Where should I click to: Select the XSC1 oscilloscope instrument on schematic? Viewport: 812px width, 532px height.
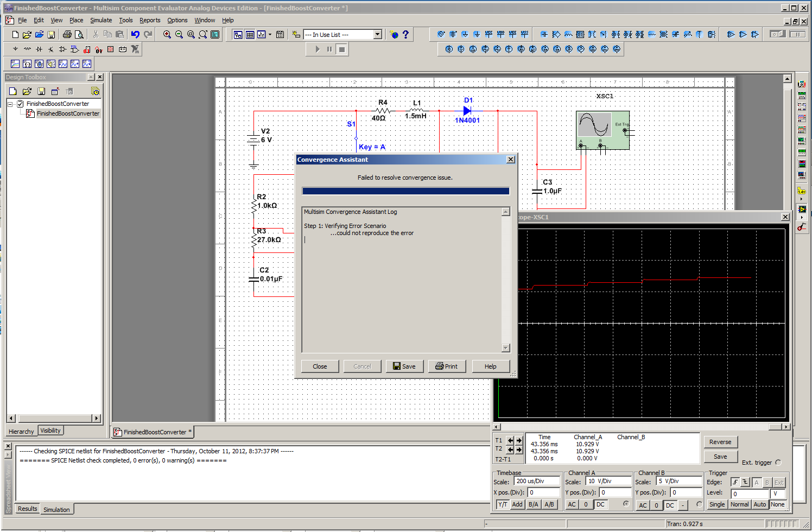[x=602, y=130]
